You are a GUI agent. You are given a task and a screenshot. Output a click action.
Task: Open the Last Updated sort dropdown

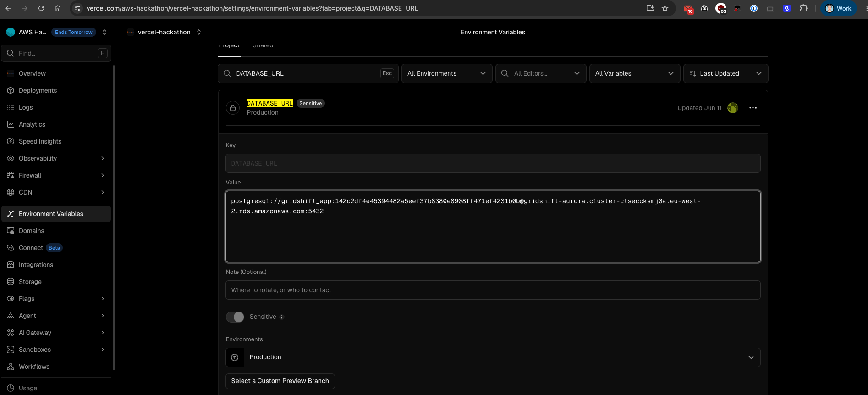725,73
